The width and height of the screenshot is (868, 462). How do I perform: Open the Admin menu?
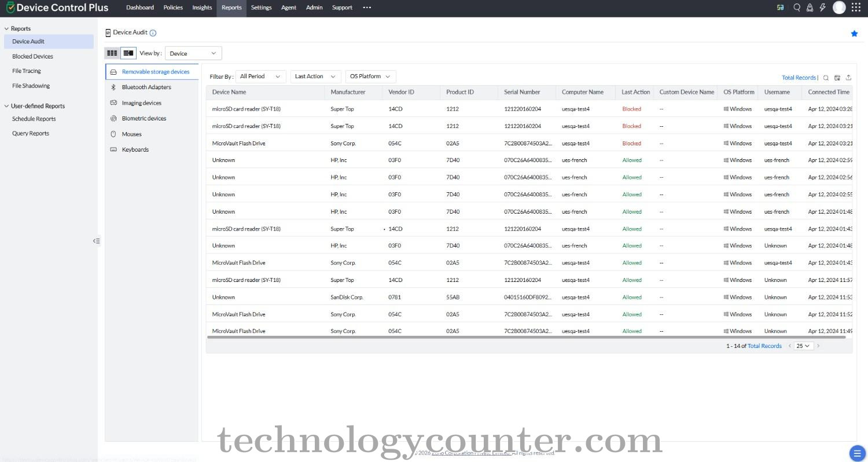point(314,8)
